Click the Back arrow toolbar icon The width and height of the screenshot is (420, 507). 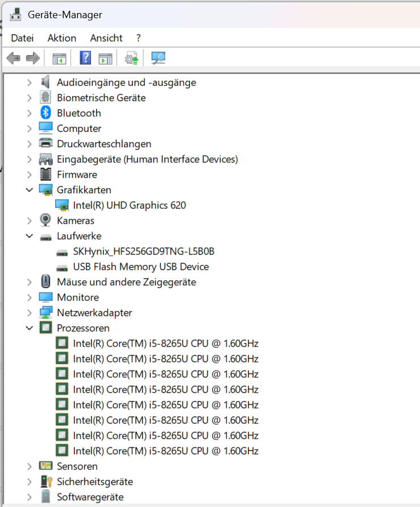point(13,58)
